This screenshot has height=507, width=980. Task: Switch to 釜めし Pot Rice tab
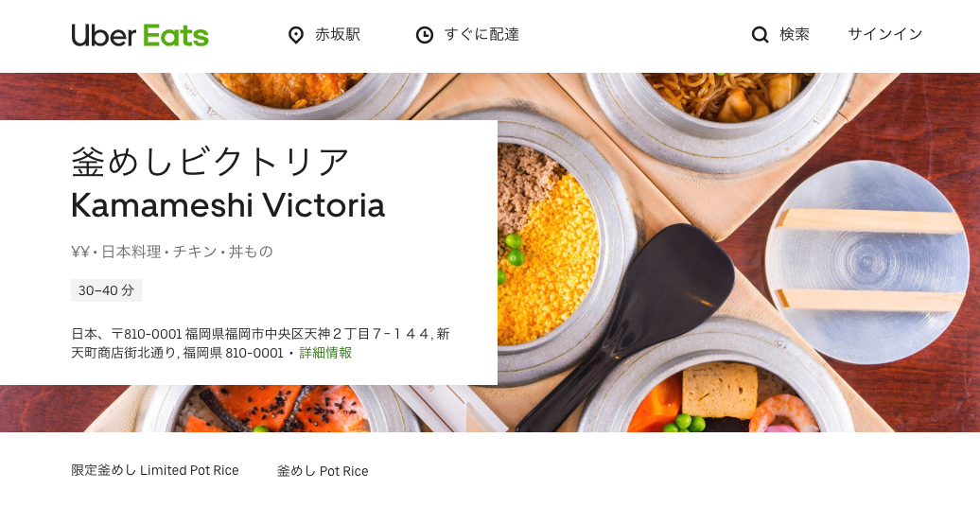click(323, 471)
